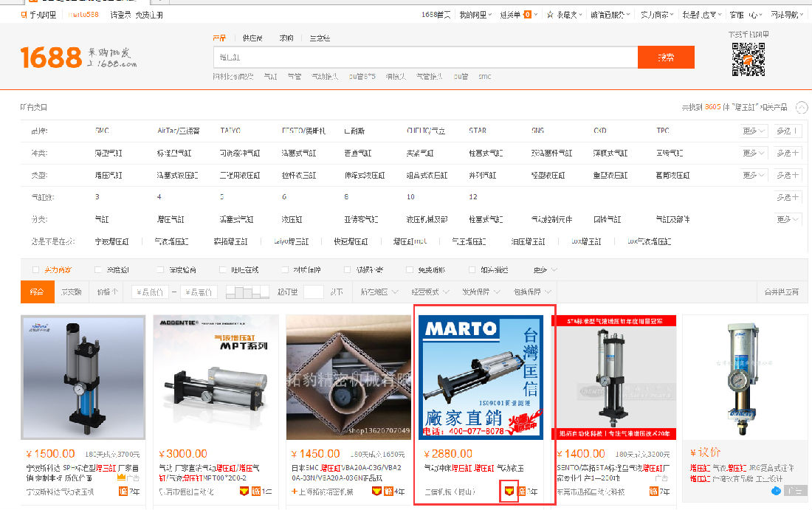Image resolution: width=812 pixels, height=510 pixels.
Task: Click 多选 in the cylinder count row
Action: point(787,197)
